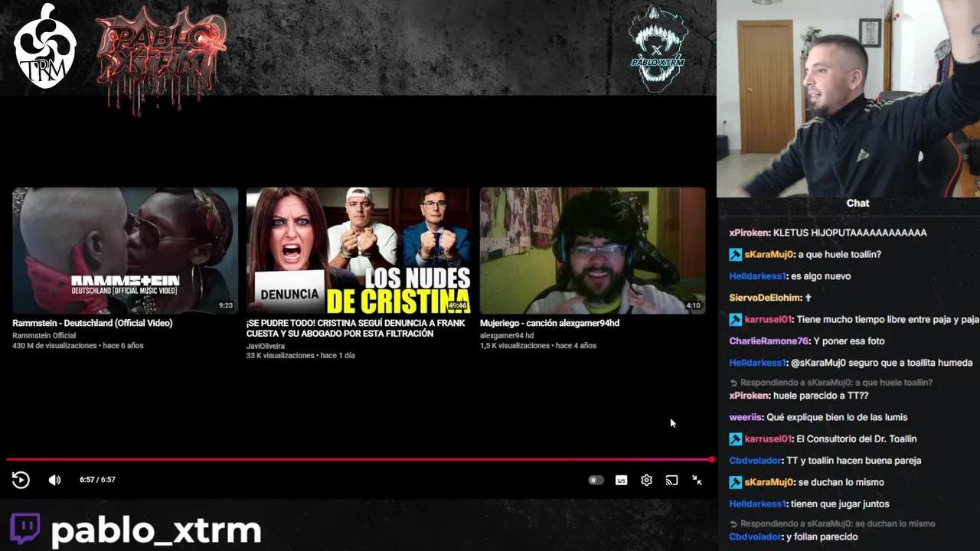Open the alexgamer94 hd channel name
The image size is (980, 551).
point(507,335)
